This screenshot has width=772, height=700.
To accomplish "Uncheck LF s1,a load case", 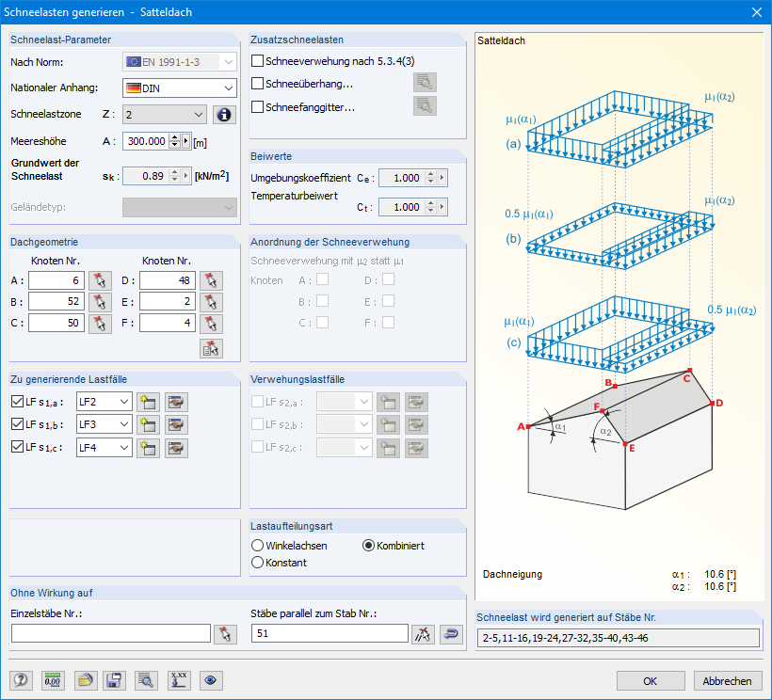I will point(17,402).
